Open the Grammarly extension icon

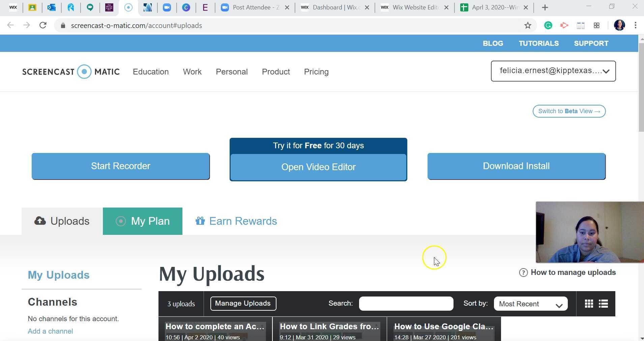(x=548, y=25)
